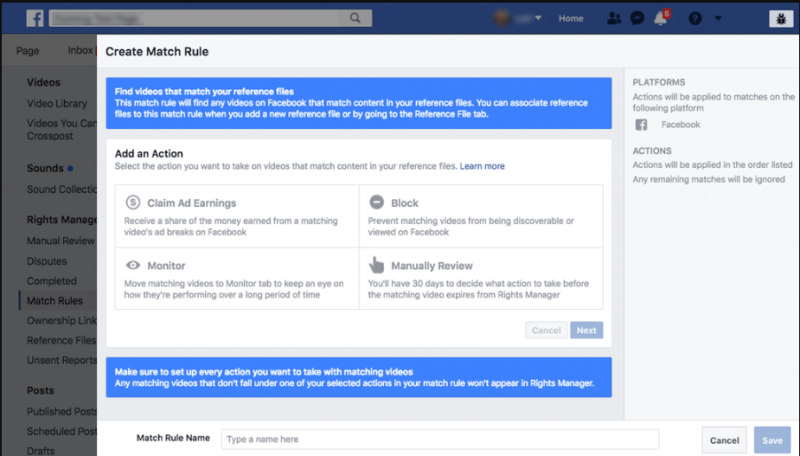Click the Add an Action heading
The width and height of the screenshot is (800, 456).
(x=149, y=154)
